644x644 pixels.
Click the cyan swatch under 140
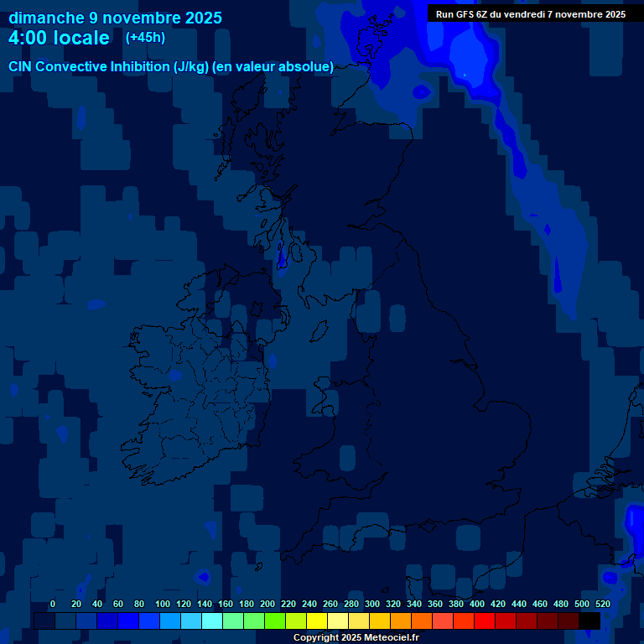click(211, 621)
